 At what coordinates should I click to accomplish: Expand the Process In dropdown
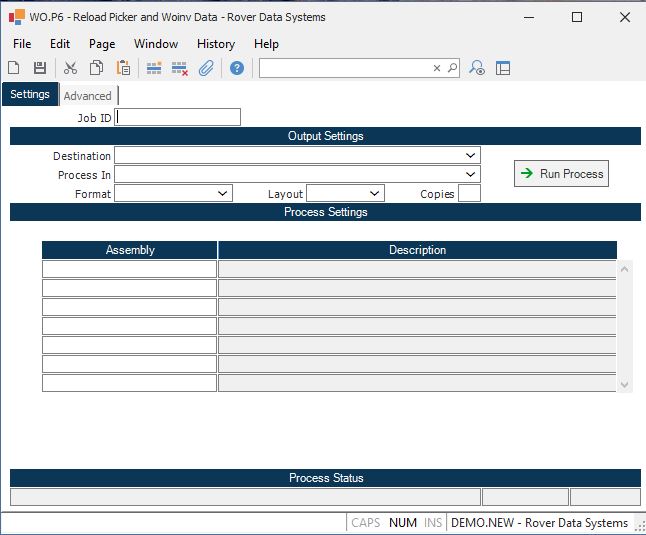[470, 175]
